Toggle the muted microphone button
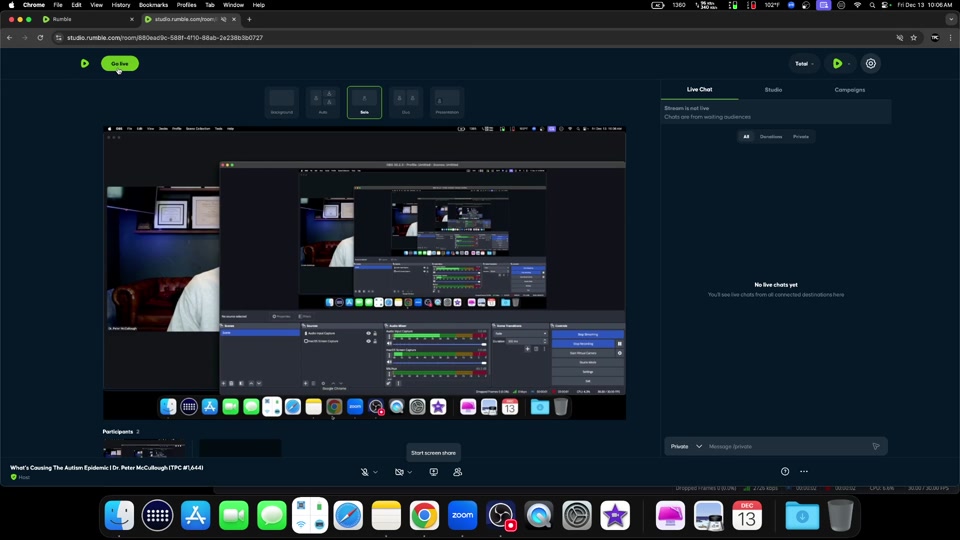Screen dimensions: 960x540 365,472
